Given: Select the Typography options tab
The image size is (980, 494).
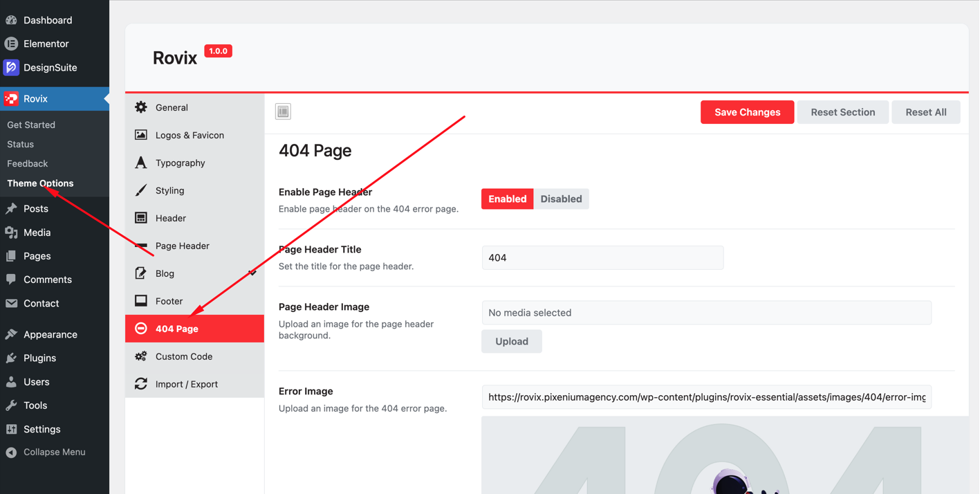Looking at the screenshot, I should click(195, 163).
